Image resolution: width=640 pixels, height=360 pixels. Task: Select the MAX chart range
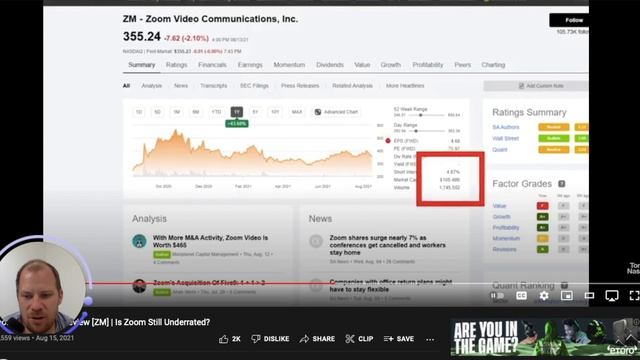[x=297, y=112]
